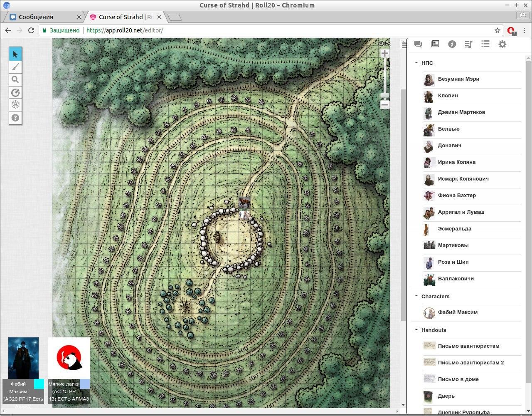Screen dimensions: 532x416
Task: Bookmark this page with star icon
Action: [x=497, y=30]
